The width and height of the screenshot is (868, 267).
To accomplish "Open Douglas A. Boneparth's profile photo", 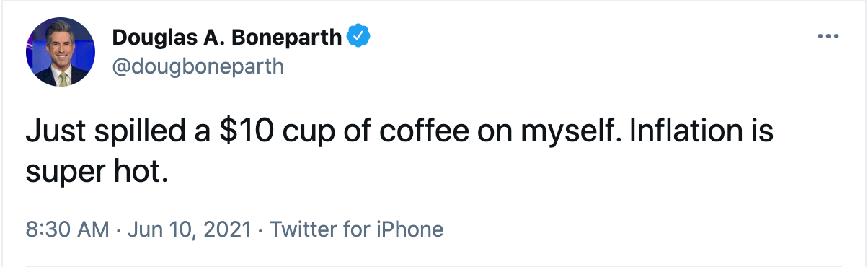I will [61, 52].
